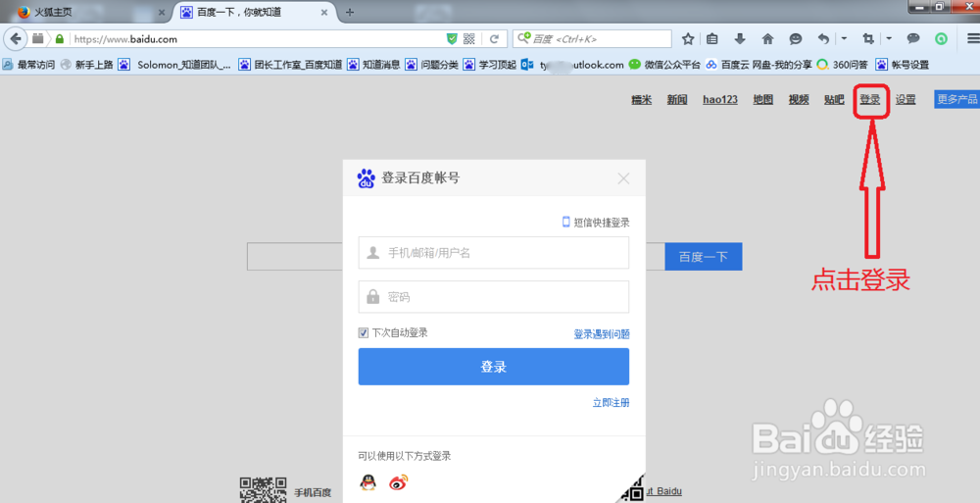Expand the dropdown arrow beside undo icon
Image resolution: width=980 pixels, height=503 pixels.
[844, 39]
